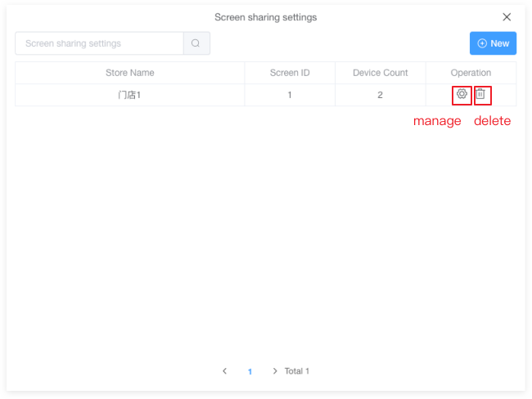Go to the previous page arrow
Image resolution: width=532 pixels, height=399 pixels.
click(x=225, y=371)
